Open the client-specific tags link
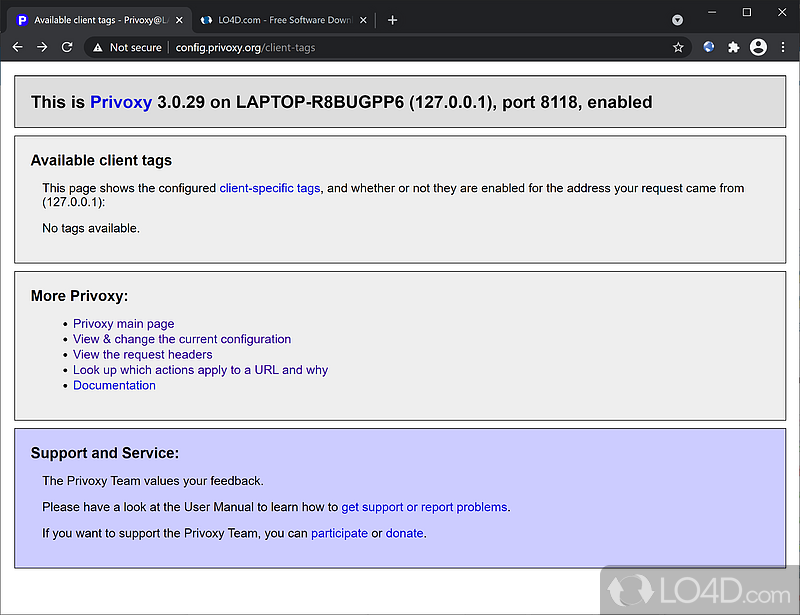Viewport: 800px width, 615px height. point(269,188)
